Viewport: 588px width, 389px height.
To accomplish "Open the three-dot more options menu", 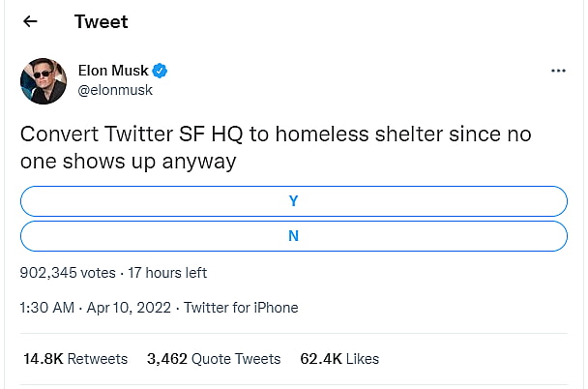I will pos(558,71).
